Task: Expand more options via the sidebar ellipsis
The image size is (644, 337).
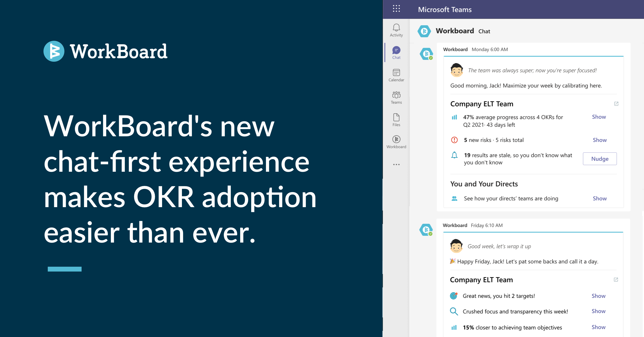Action: 396,164
